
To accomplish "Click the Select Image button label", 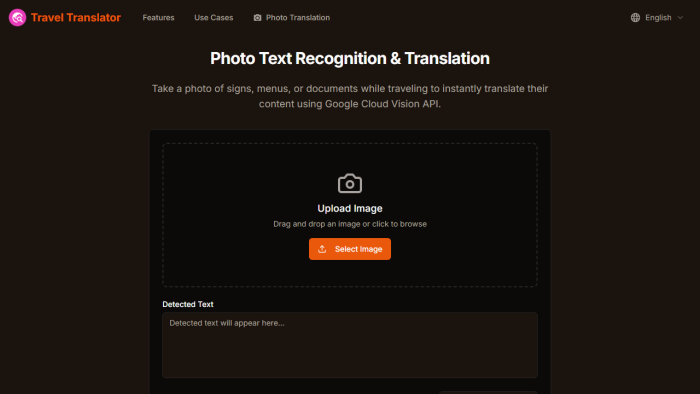I will pos(358,249).
